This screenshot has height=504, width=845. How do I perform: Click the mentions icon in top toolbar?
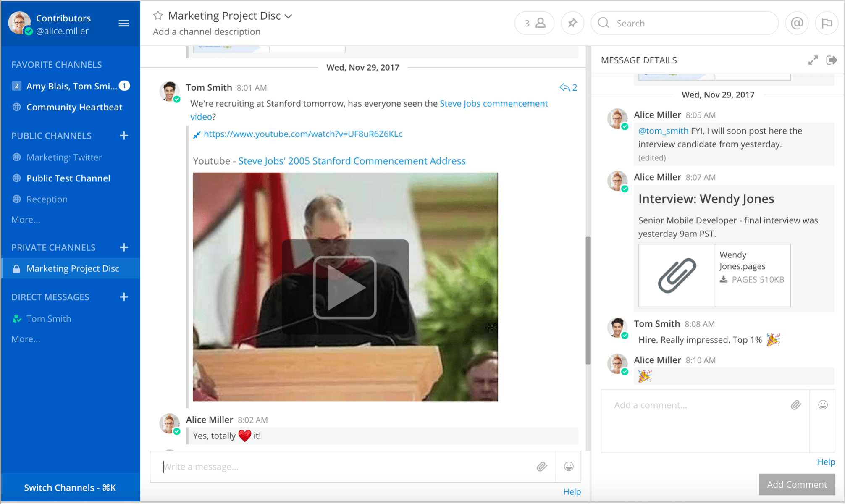(796, 24)
